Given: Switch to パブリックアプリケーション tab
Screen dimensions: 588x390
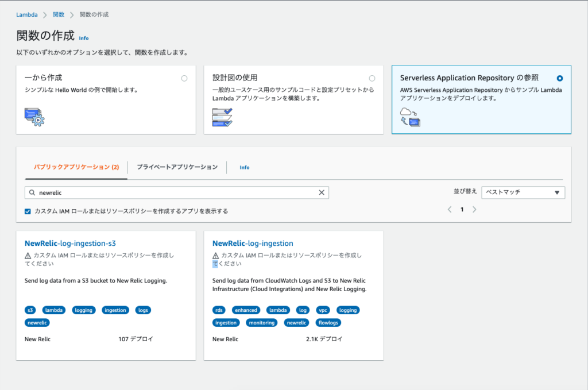Looking at the screenshot, I should pos(76,167).
